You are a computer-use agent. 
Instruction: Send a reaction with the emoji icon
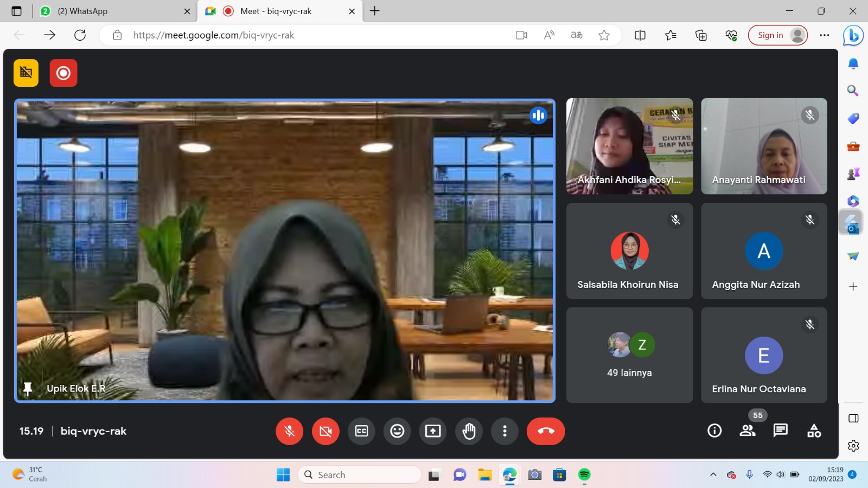[397, 431]
